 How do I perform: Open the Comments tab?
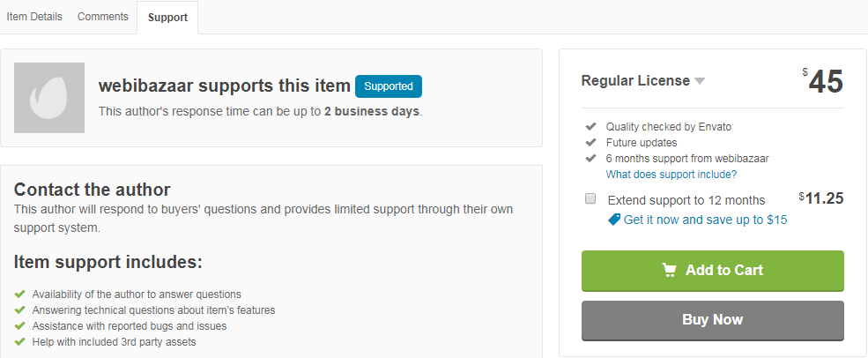pos(103,17)
